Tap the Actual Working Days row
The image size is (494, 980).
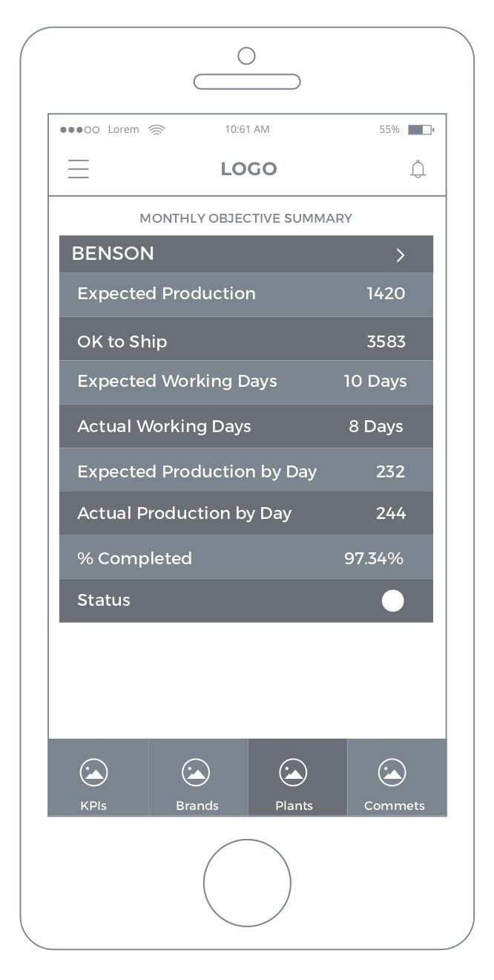(x=246, y=426)
